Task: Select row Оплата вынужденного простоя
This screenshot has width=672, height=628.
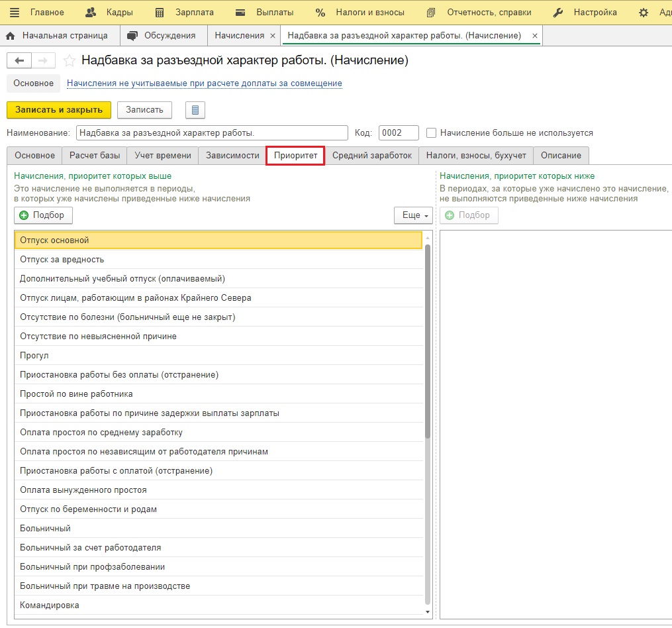Action: [x=218, y=490]
